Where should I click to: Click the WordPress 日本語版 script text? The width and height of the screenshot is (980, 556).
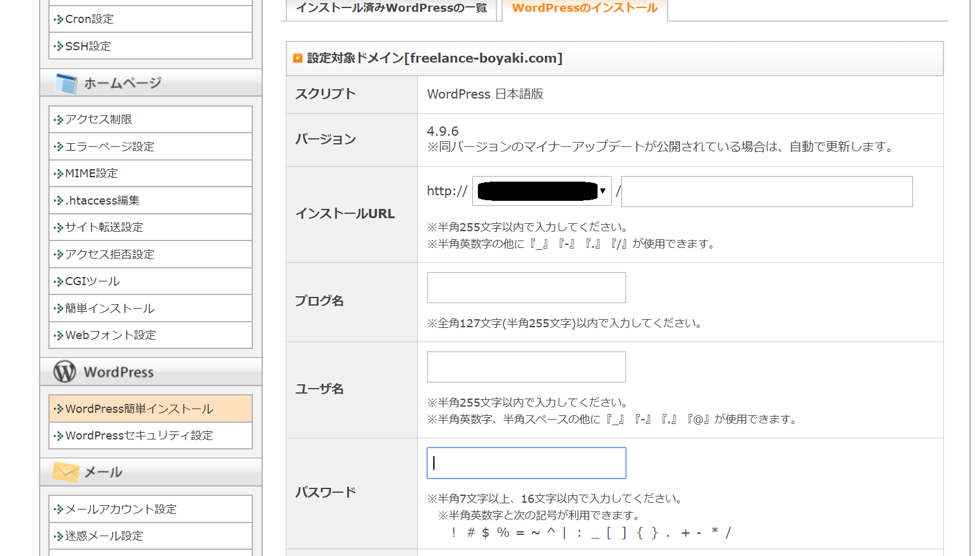[485, 94]
